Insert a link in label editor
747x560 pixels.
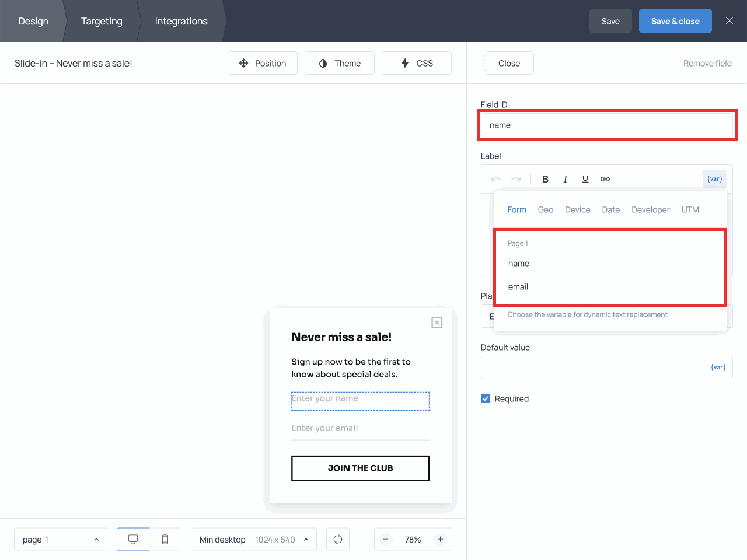point(605,179)
